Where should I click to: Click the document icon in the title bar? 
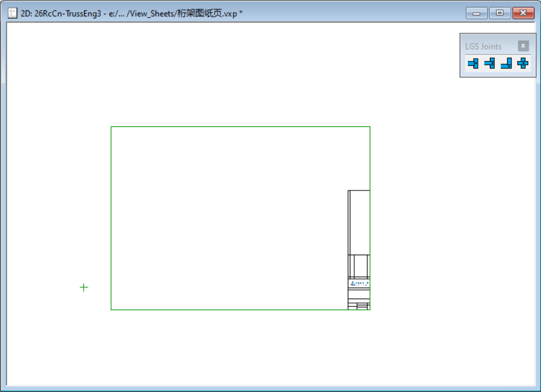[13, 13]
